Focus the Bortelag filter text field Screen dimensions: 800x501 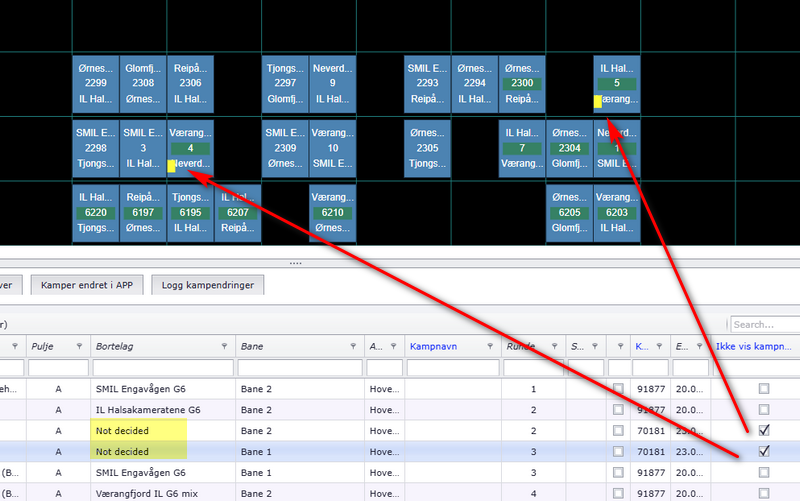tap(163, 367)
